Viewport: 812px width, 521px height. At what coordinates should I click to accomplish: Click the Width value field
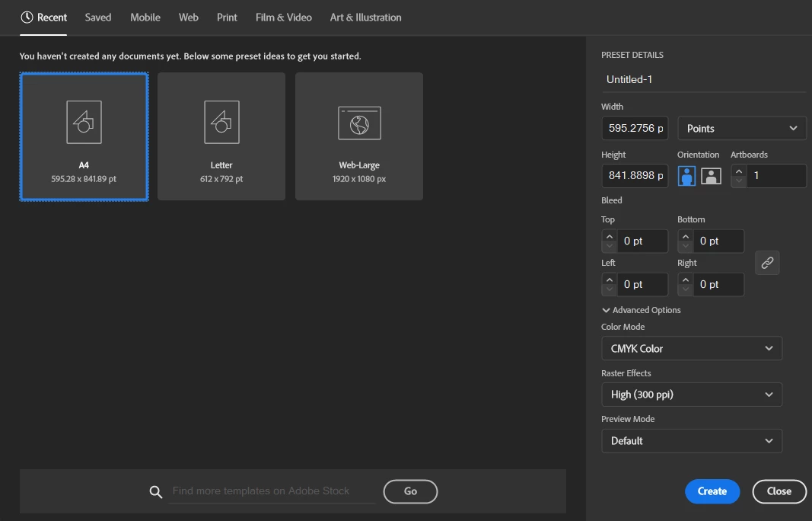(x=635, y=128)
